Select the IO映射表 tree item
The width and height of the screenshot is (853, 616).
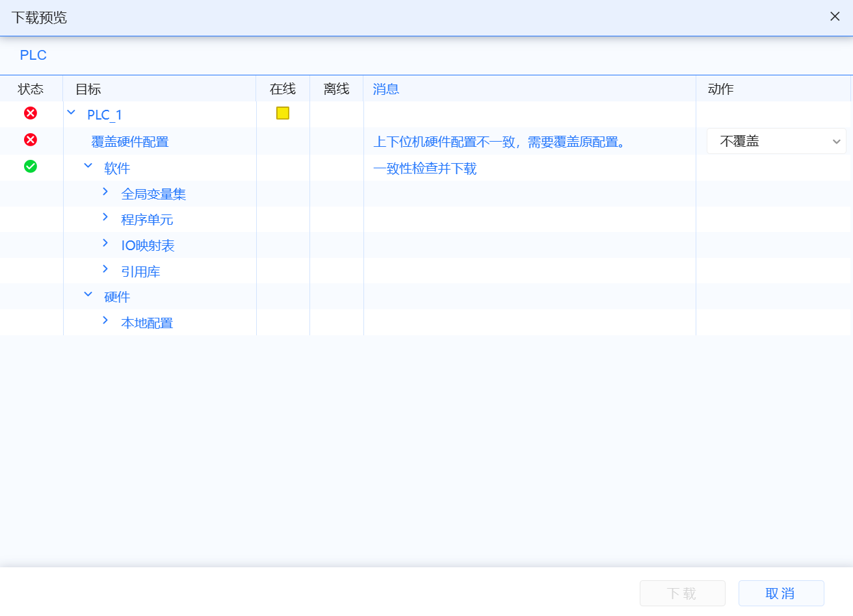[x=146, y=245]
